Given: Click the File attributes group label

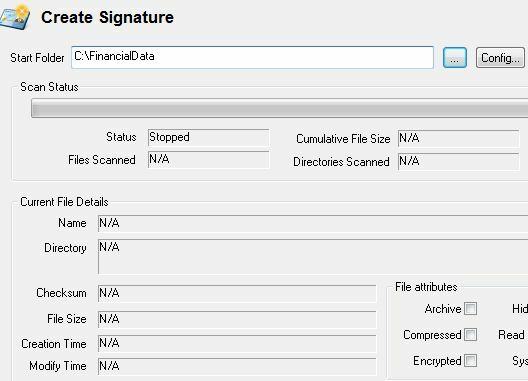Looking at the screenshot, I should [x=426, y=287].
